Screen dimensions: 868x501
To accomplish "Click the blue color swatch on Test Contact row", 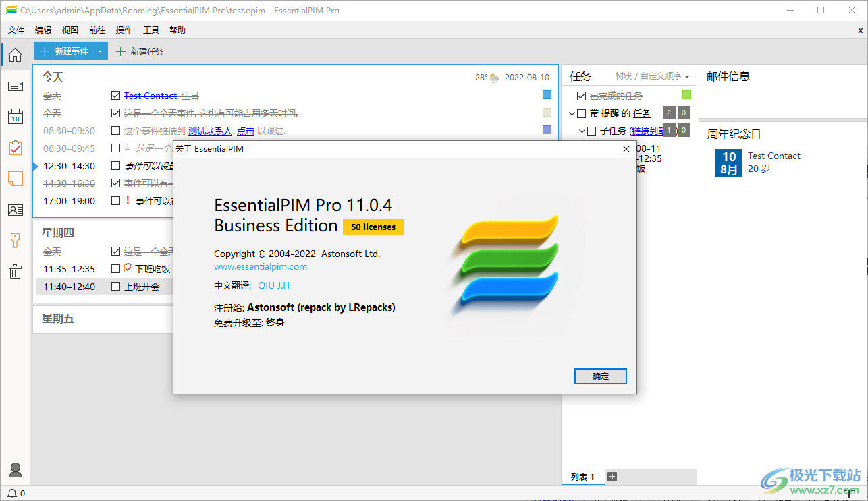I will 547,95.
